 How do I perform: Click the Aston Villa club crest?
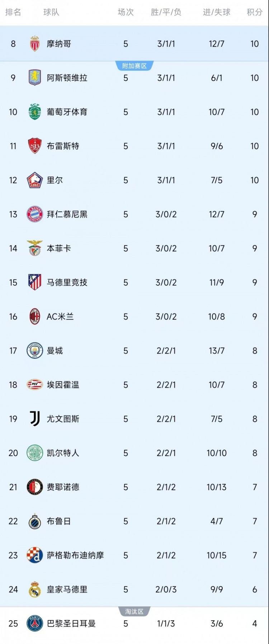[35, 78]
